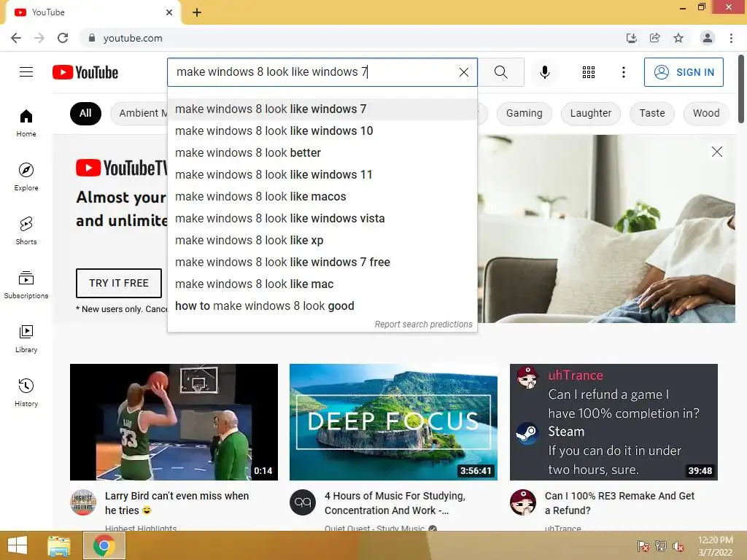This screenshot has width=747, height=560.
Task: Open Quiet Quest channel avatar
Action: [x=303, y=502]
